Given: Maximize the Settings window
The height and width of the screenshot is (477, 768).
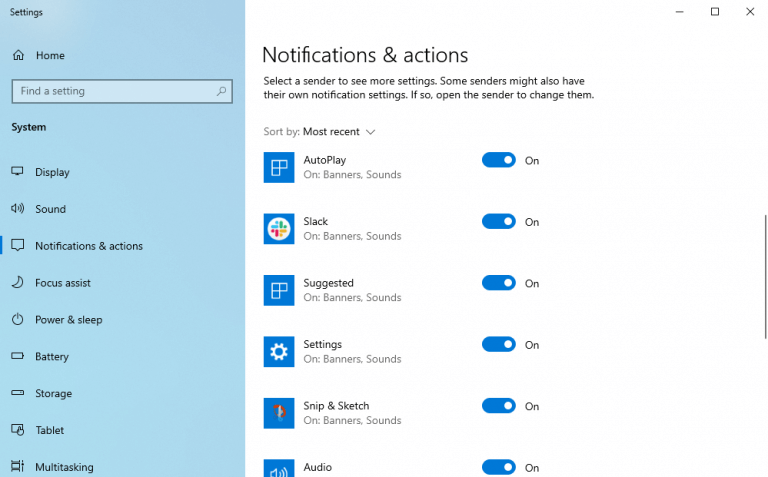Looking at the screenshot, I should pyautogui.click(x=715, y=12).
